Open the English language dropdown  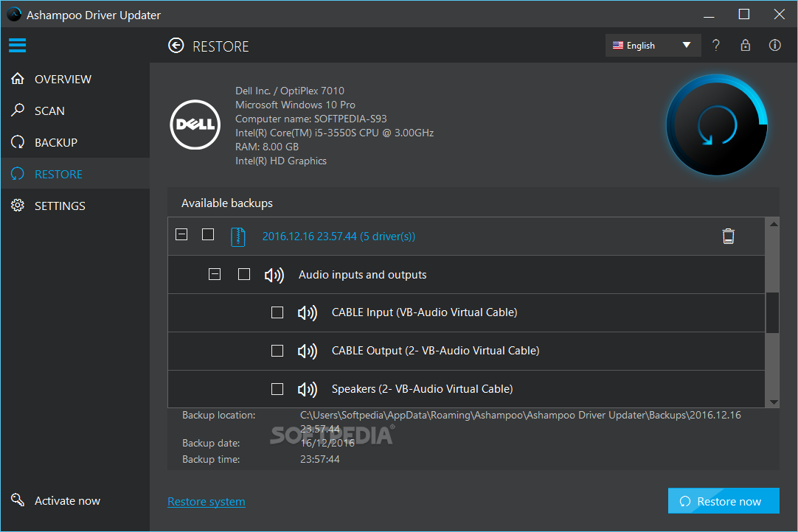point(653,45)
